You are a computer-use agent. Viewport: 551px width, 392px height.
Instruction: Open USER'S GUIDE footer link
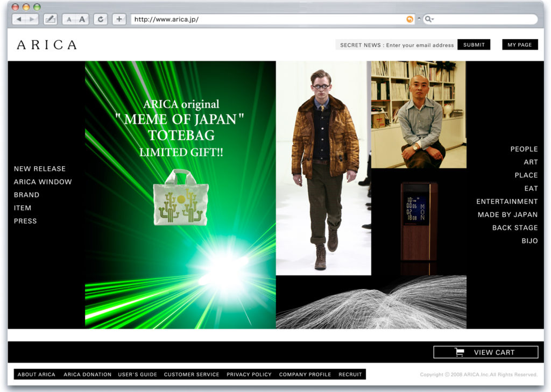pyautogui.click(x=137, y=374)
